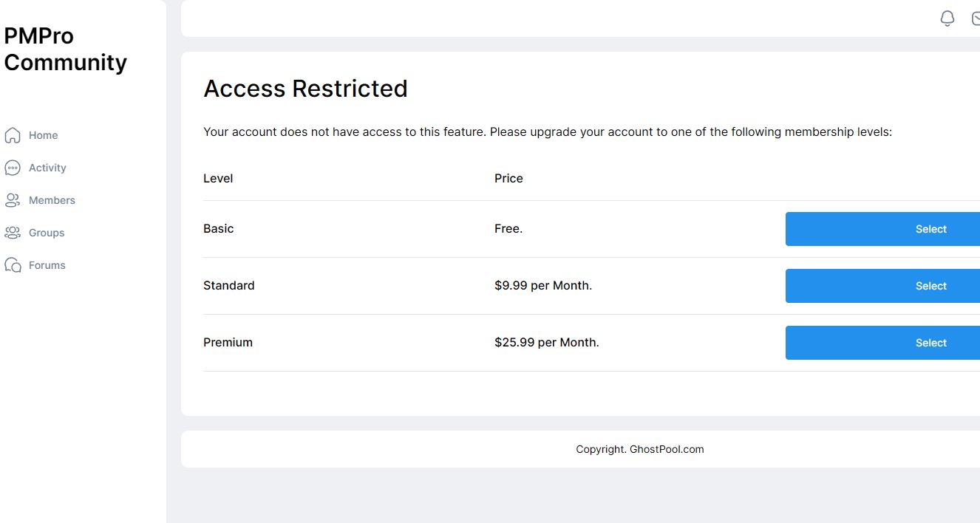Open messages via the envelope icon

(x=976, y=18)
